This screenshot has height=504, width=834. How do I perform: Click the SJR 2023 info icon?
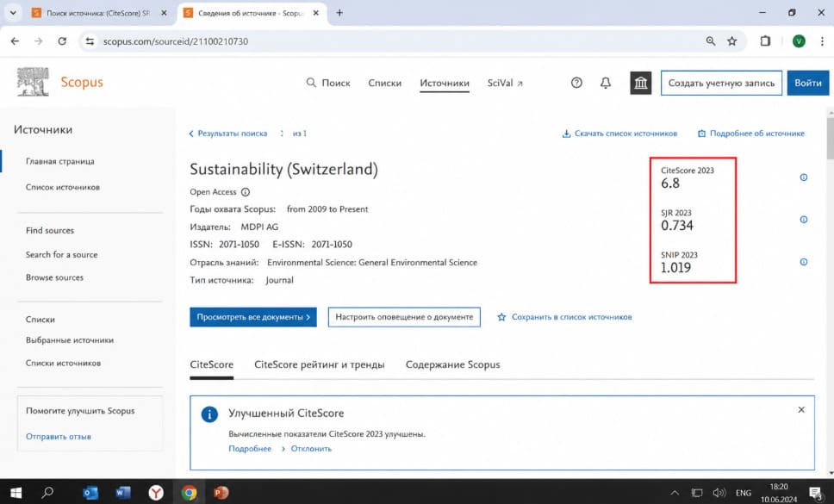click(804, 219)
